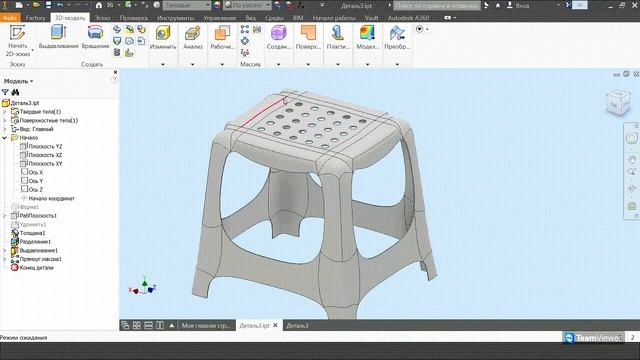Image resolution: width=640 pixels, height=360 pixels.
Task: Open the Модель browser dropdown
Action: [x=18, y=81]
